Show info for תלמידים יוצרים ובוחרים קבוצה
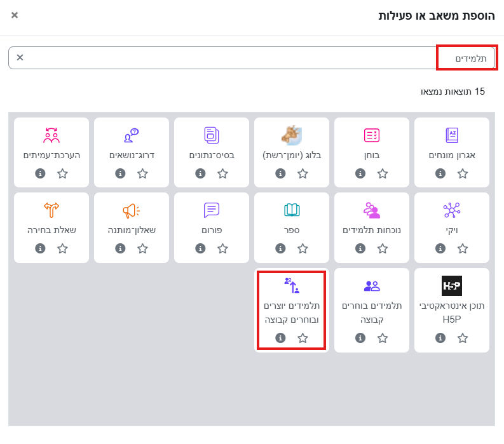 pyautogui.click(x=280, y=338)
